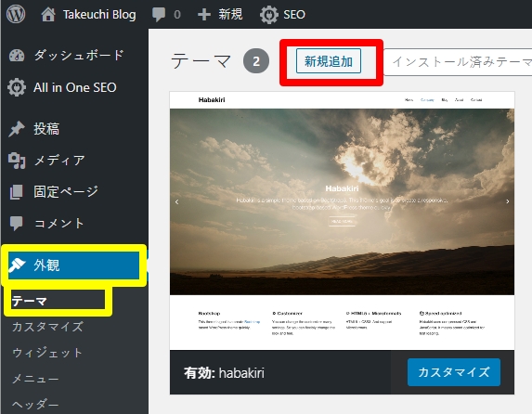Open the コメント menu item
The image size is (532, 414).
59,224
